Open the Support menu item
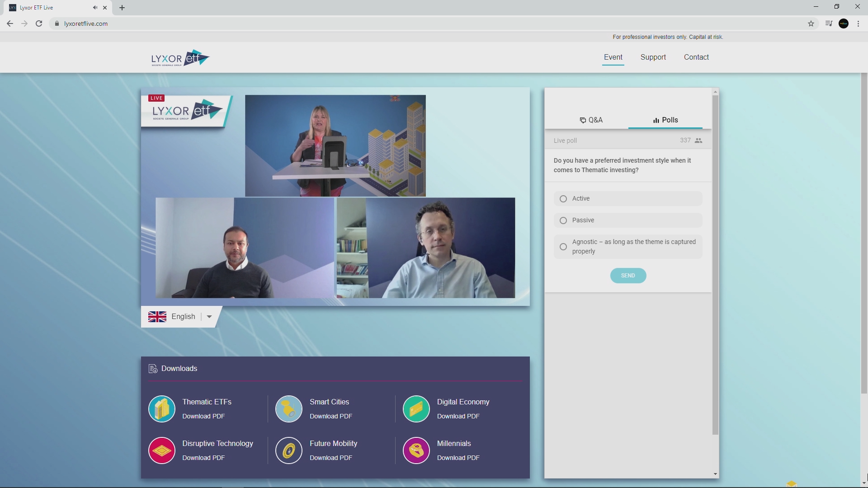This screenshot has width=868, height=488. click(653, 57)
